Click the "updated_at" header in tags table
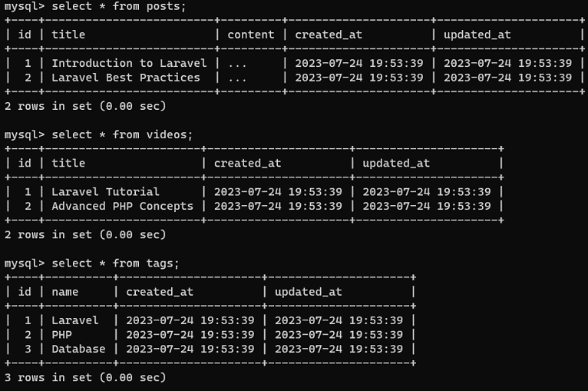The image size is (588, 391). click(x=308, y=292)
